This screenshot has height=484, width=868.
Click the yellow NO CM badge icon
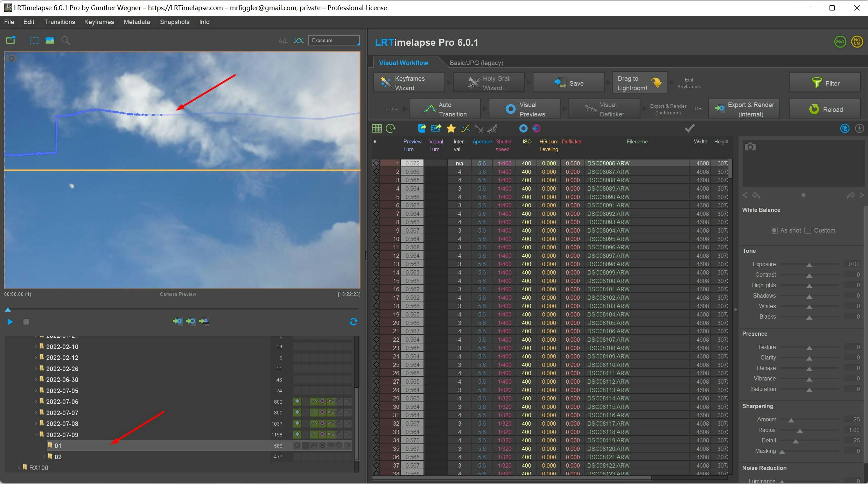pyautogui.click(x=857, y=42)
